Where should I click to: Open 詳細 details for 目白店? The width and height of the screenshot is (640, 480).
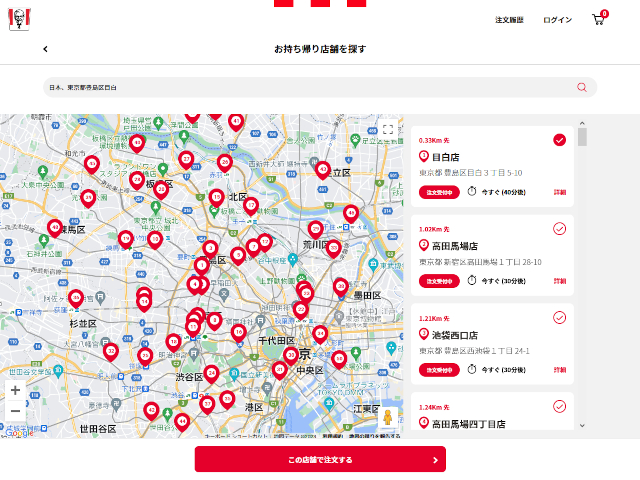(560, 192)
